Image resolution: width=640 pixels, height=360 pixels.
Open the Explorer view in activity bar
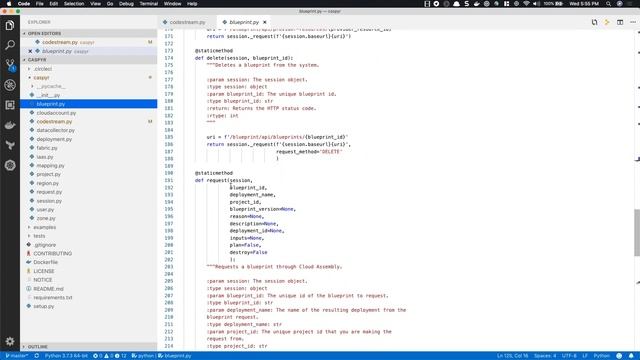click(10, 25)
